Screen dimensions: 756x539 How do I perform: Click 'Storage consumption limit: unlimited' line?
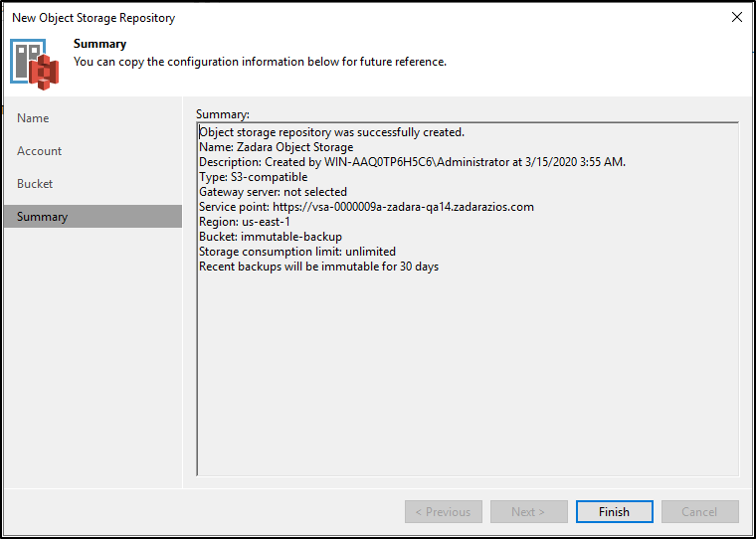click(x=297, y=252)
